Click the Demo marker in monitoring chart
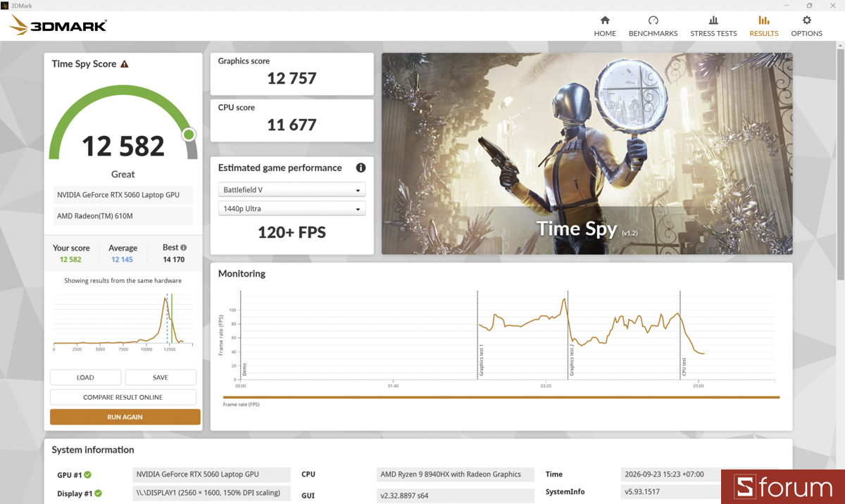Viewport: 845px width, 504px height. click(244, 369)
